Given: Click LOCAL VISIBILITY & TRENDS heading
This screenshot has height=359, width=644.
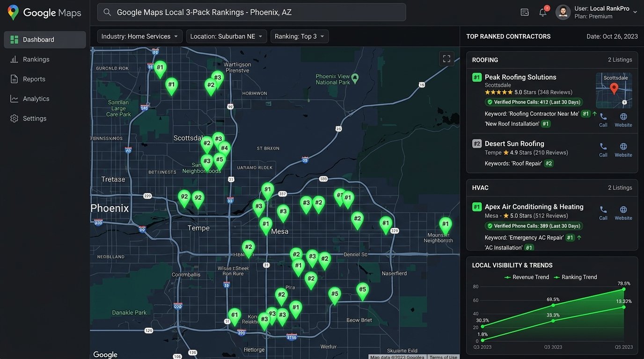Looking at the screenshot, I should (512, 265).
